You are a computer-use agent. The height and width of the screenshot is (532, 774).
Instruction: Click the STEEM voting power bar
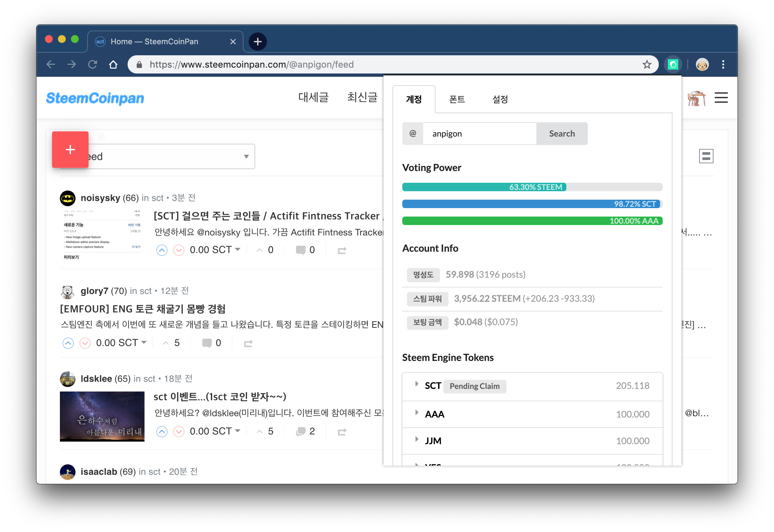point(532,187)
